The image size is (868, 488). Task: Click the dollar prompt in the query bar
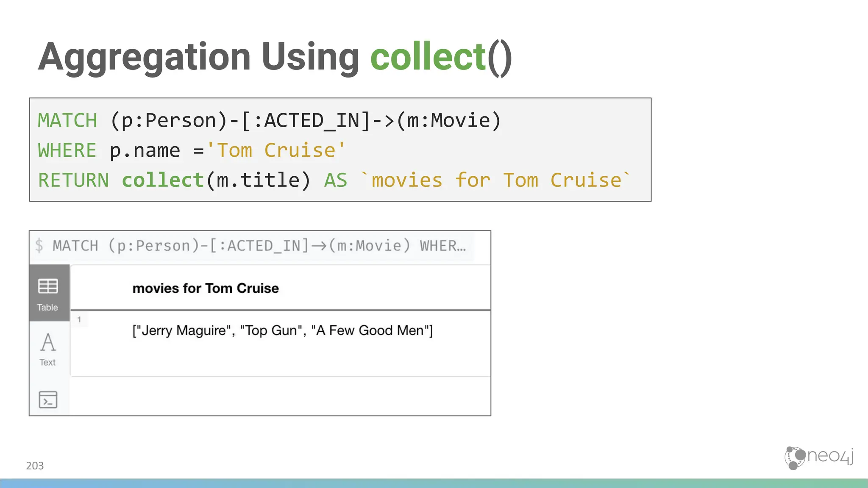tap(39, 246)
